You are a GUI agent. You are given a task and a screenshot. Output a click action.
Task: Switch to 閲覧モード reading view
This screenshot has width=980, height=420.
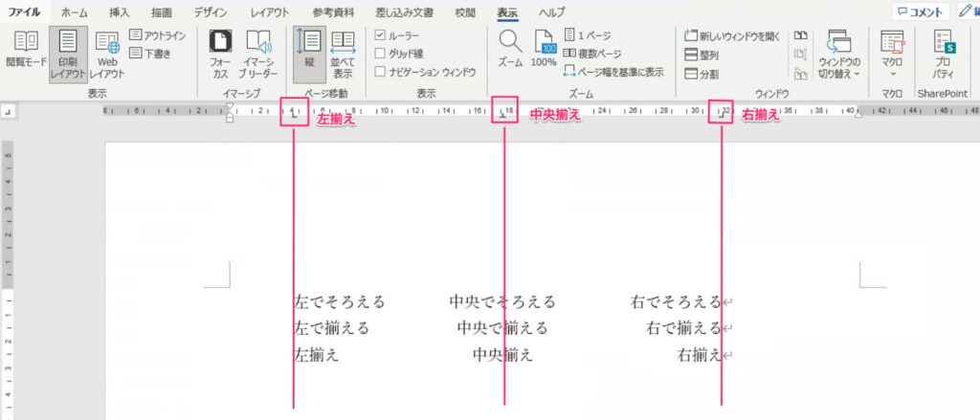[26, 50]
